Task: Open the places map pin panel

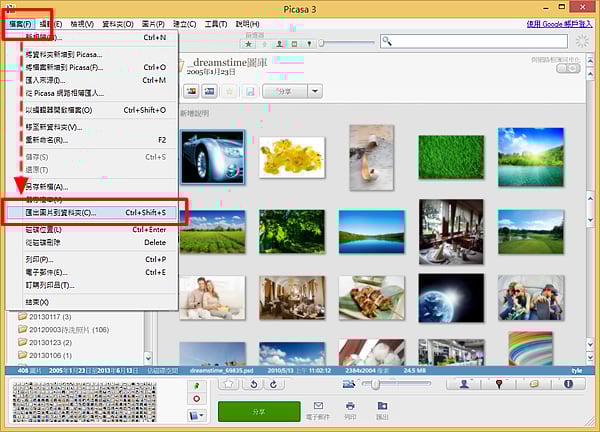Action: tap(498, 383)
